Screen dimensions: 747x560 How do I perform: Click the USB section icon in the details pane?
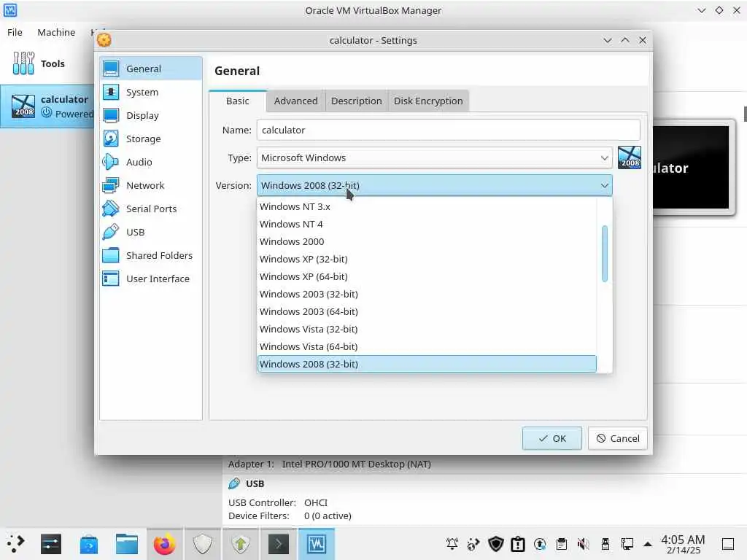234,483
